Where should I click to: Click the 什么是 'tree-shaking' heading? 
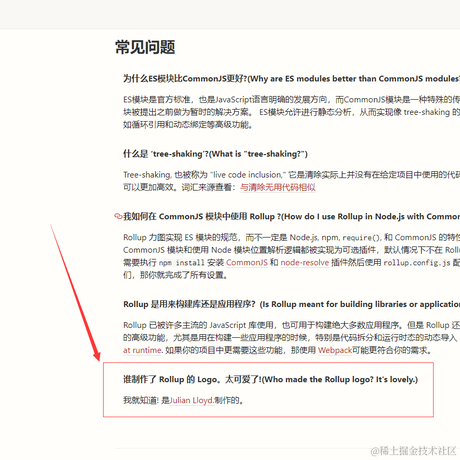[215, 154]
